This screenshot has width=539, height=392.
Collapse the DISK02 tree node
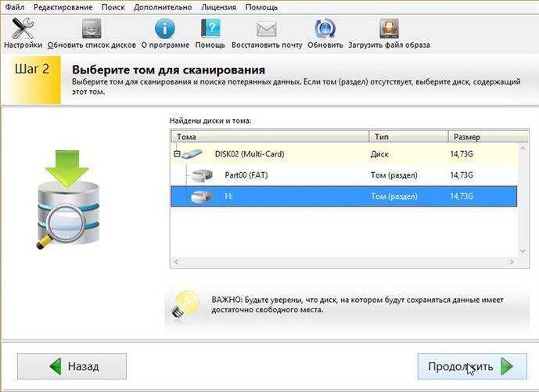tap(177, 154)
